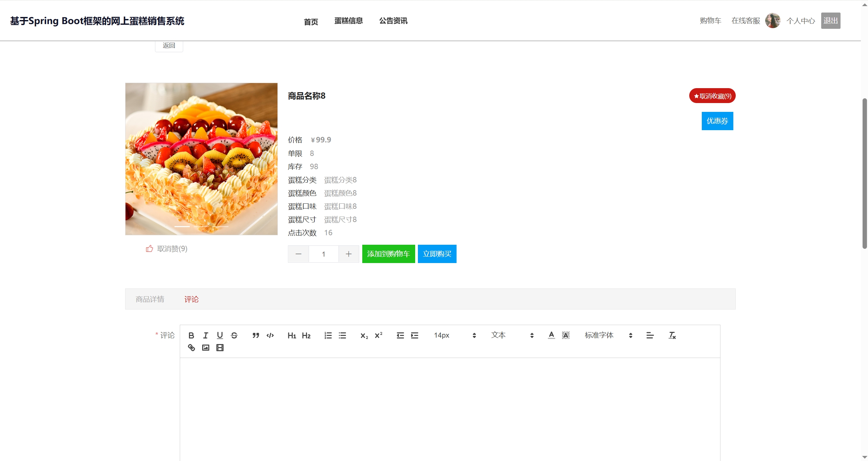Screen dimensions: 868x461
Task: Switch to the 评论 tab
Action: pos(191,299)
